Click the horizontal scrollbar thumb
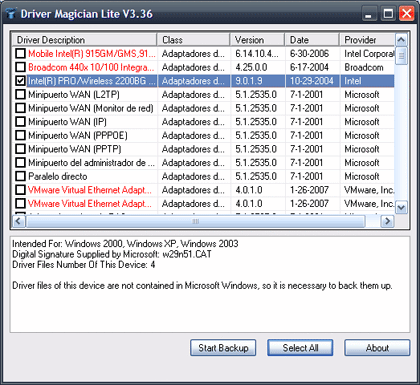Screen dimensions: 420x385 point(196,221)
